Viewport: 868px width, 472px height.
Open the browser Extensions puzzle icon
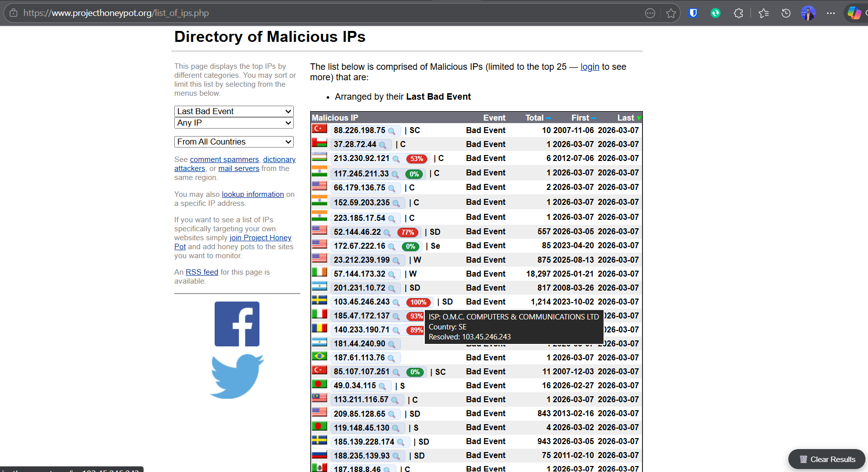point(739,13)
